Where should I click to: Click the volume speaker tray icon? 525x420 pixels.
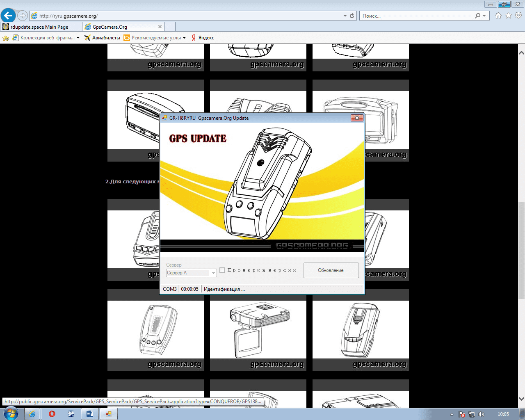(481, 414)
